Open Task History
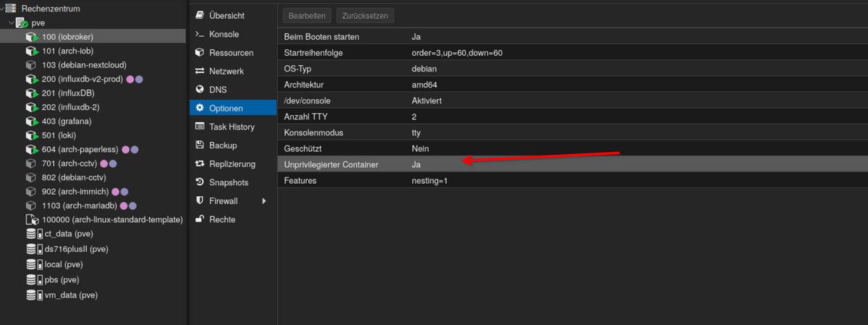This screenshot has height=325, width=868. click(232, 127)
